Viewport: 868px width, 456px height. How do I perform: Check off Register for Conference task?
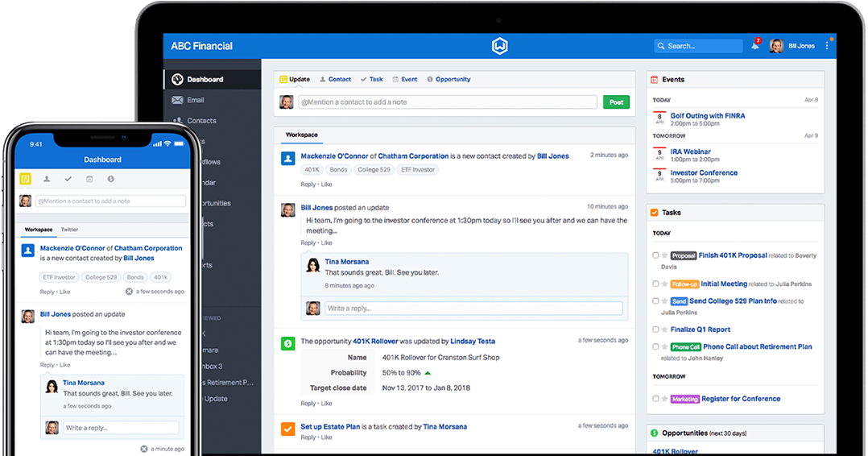click(655, 398)
